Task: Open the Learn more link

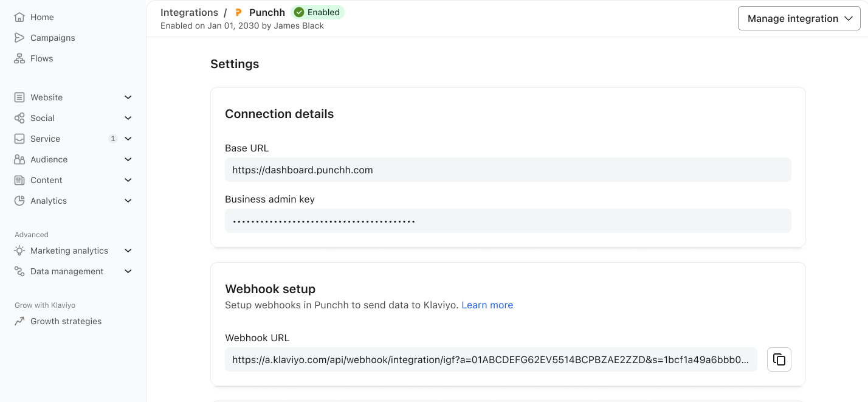Action: click(487, 305)
